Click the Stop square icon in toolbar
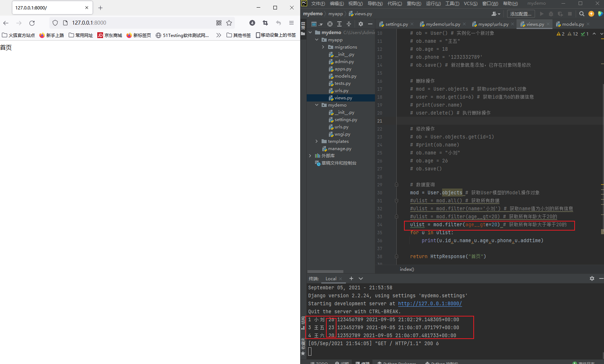604x364 pixels. pyautogui.click(x=570, y=14)
